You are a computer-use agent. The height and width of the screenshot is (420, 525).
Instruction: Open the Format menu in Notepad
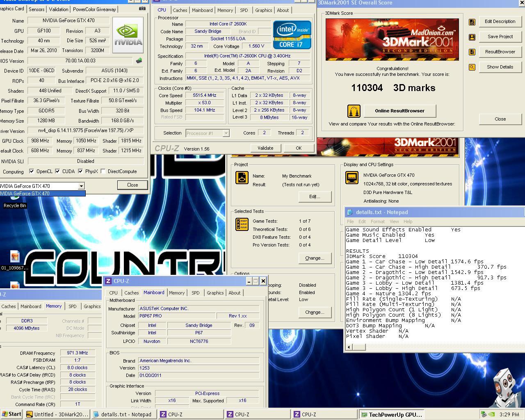point(377,221)
